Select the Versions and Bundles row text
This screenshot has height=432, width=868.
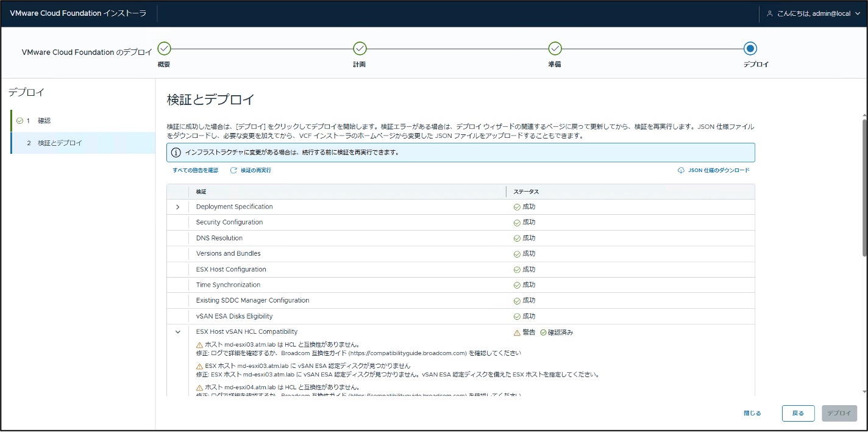coord(228,253)
